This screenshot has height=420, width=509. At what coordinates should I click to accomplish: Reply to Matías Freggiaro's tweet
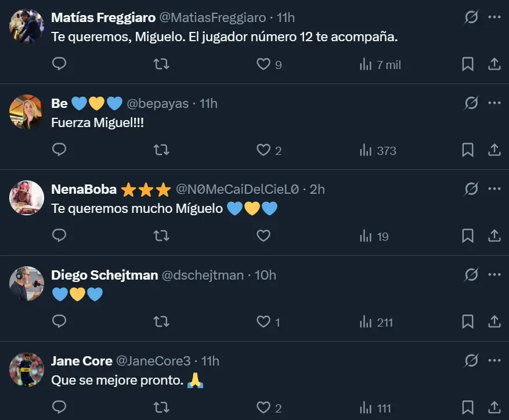point(59,64)
